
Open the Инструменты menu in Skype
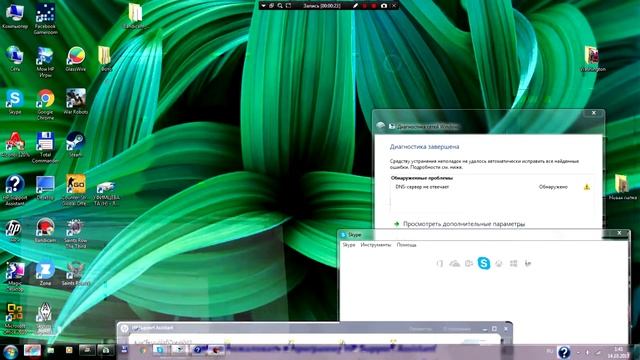(x=376, y=245)
